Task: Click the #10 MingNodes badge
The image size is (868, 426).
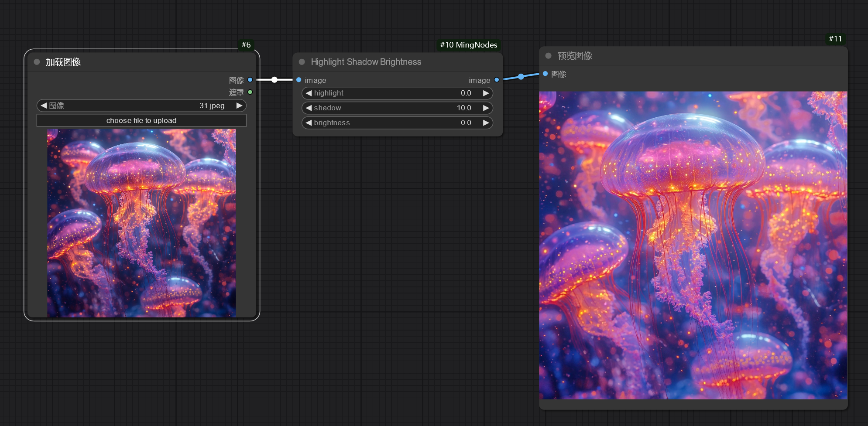Action: tap(468, 45)
